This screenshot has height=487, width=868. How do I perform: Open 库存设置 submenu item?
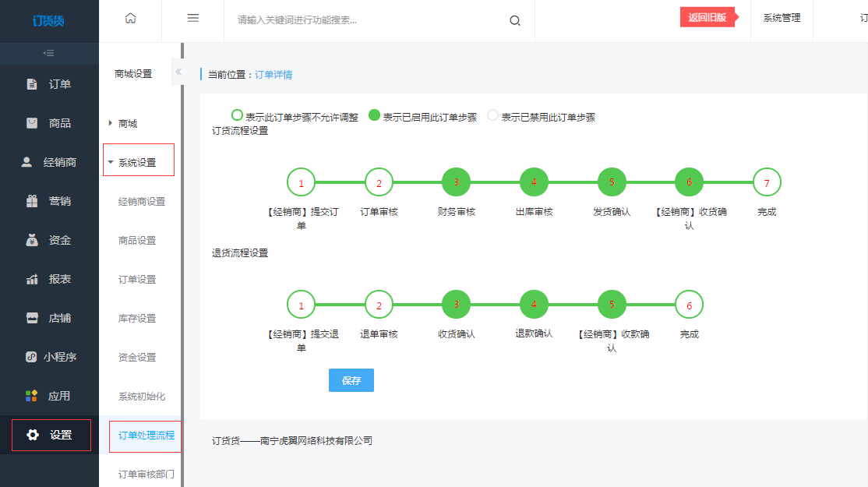[x=137, y=318]
